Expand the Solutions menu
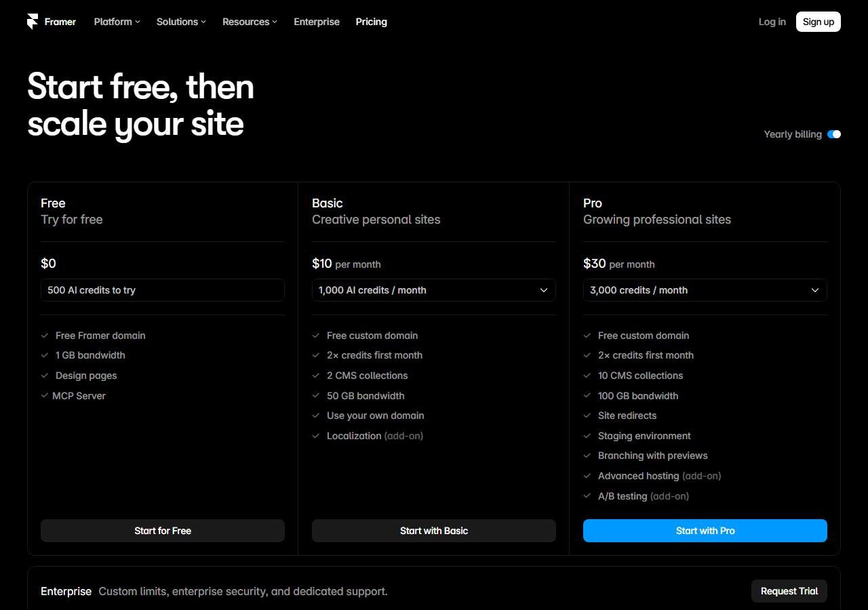Screen dimensions: 868x610 181,22
